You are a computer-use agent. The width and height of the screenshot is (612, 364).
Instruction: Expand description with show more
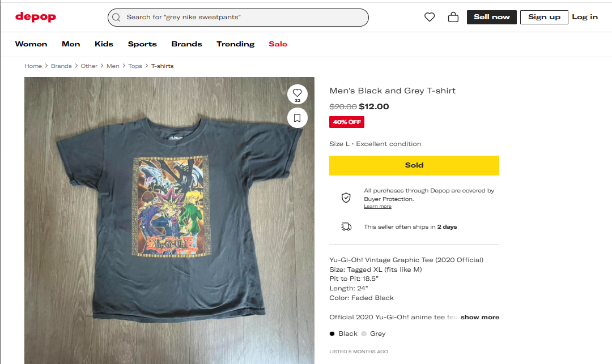479,317
